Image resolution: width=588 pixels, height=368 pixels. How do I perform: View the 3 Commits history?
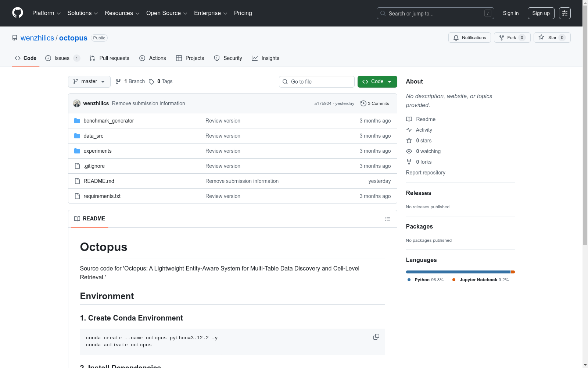375,103
